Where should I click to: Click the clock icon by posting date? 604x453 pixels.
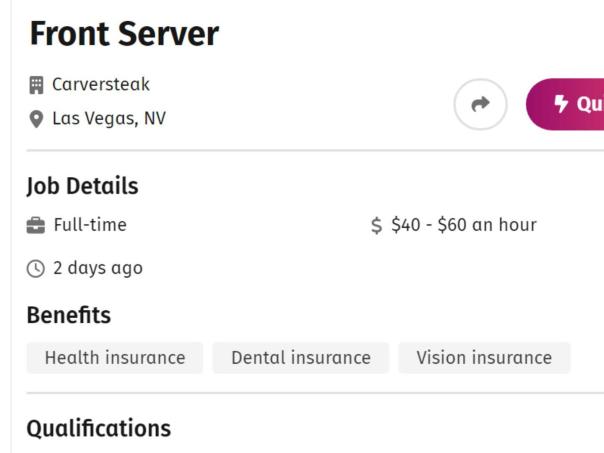pos(36,268)
